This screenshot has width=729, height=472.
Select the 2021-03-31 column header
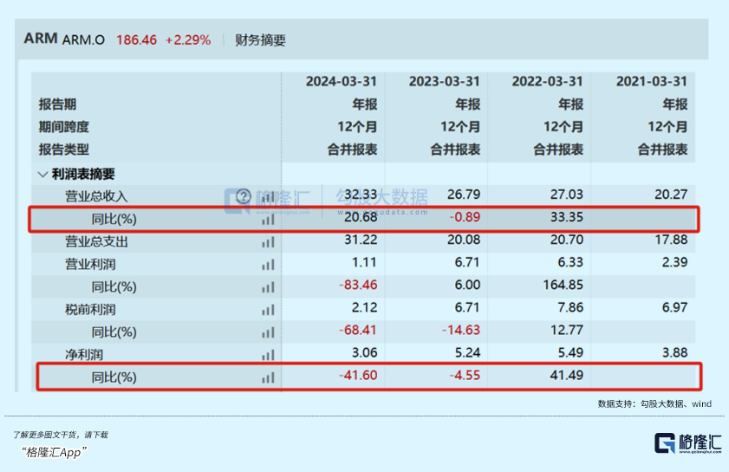[651, 81]
